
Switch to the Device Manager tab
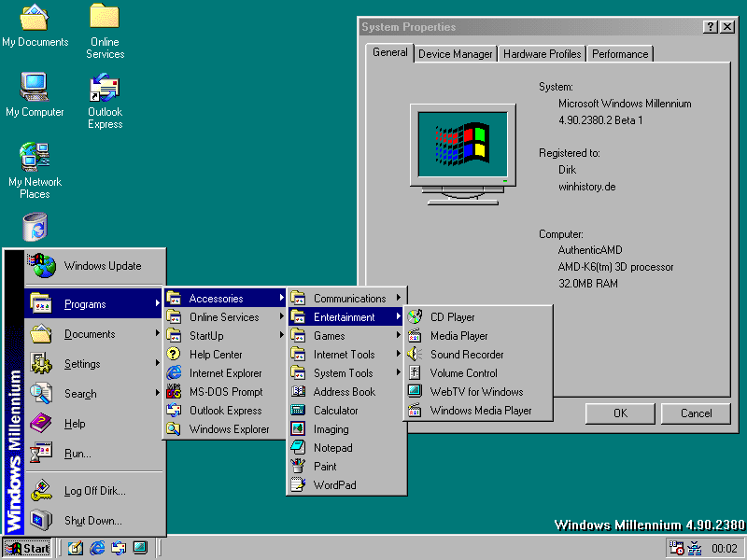(455, 54)
